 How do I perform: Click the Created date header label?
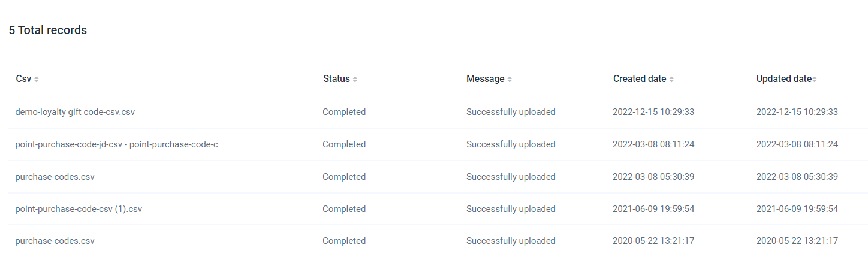640,79
